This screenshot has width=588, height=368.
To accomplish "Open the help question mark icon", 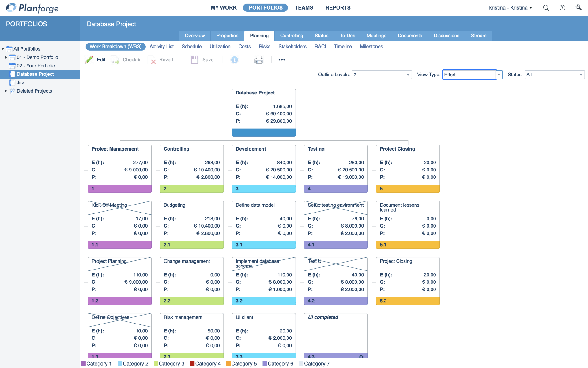I will (563, 8).
